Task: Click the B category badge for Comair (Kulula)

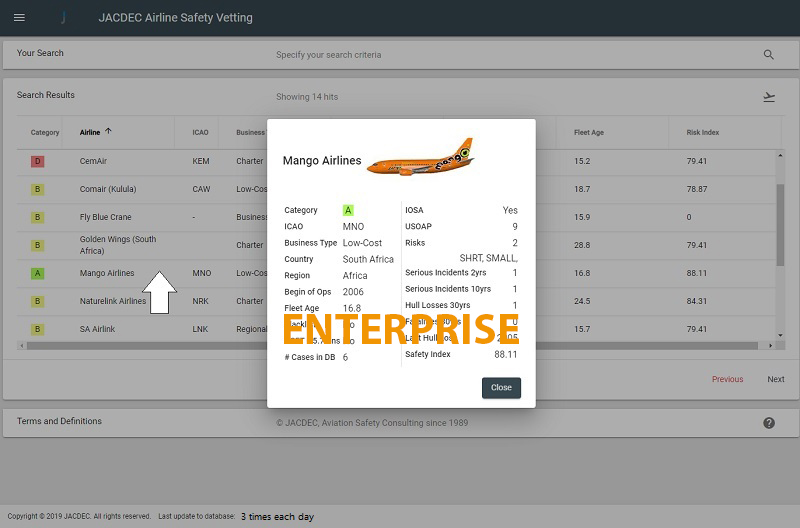Action: point(37,189)
